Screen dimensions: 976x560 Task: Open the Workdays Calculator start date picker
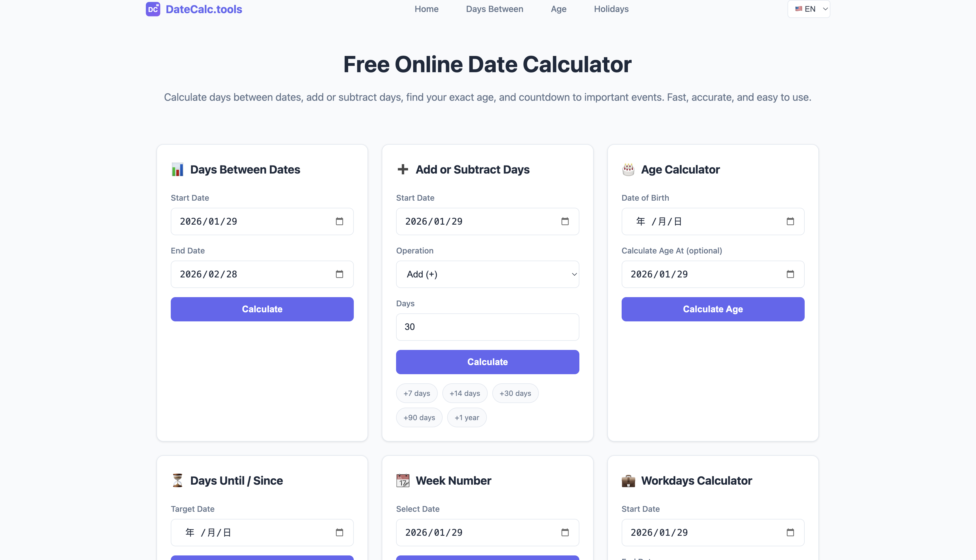click(x=790, y=532)
